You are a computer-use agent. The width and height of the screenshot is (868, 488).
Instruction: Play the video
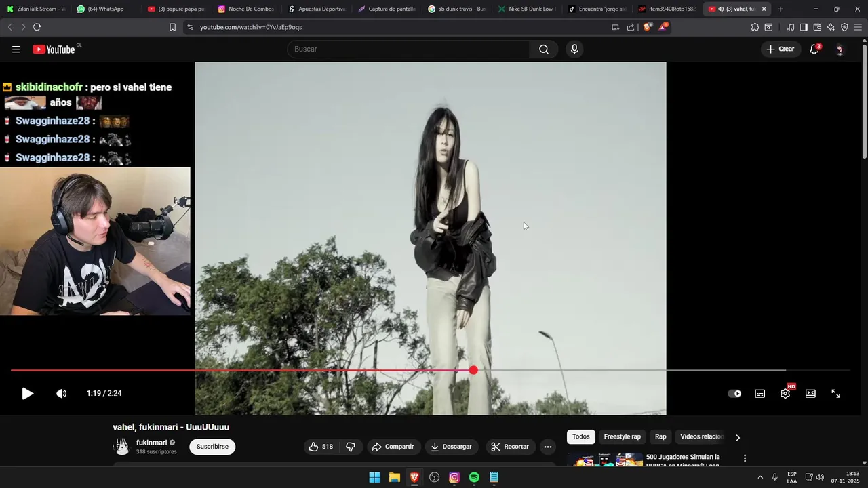pos(27,393)
